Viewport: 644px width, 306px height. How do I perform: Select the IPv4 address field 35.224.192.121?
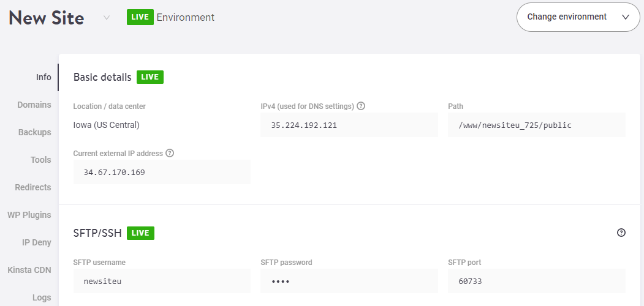(349, 125)
